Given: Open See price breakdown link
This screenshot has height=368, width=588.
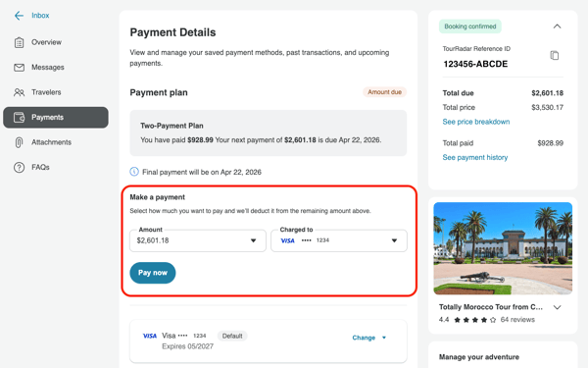Looking at the screenshot, I should tap(476, 122).
